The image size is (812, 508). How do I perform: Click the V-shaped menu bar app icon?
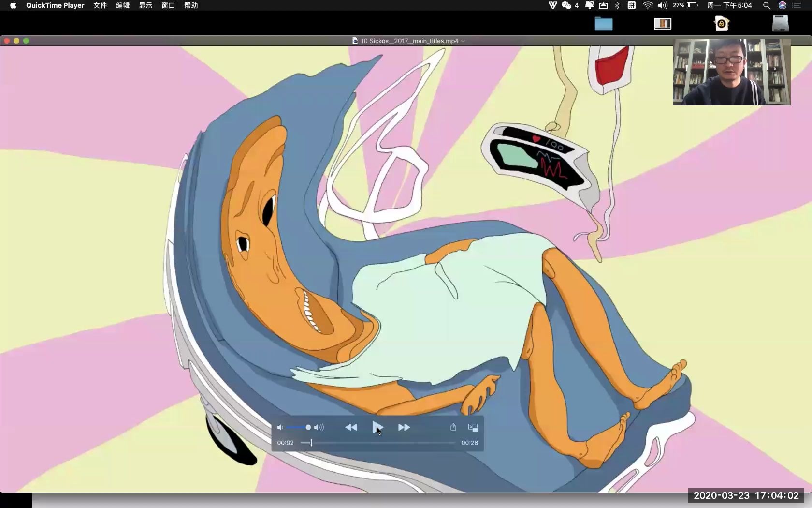click(x=552, y=5)
